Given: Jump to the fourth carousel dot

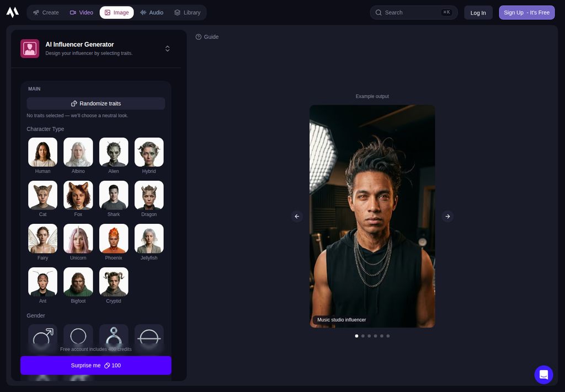Looking at the screenshot, I should (x=375, y=336).
